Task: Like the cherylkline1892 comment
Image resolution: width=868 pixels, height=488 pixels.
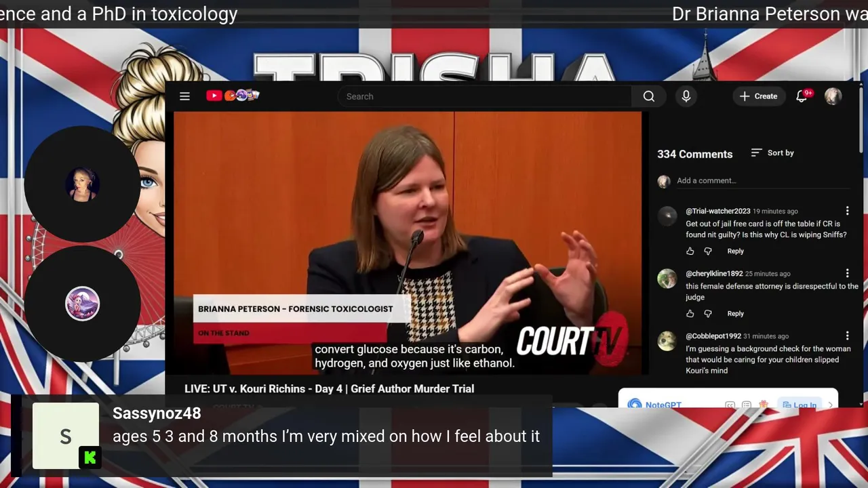Action: coord(690,314)
